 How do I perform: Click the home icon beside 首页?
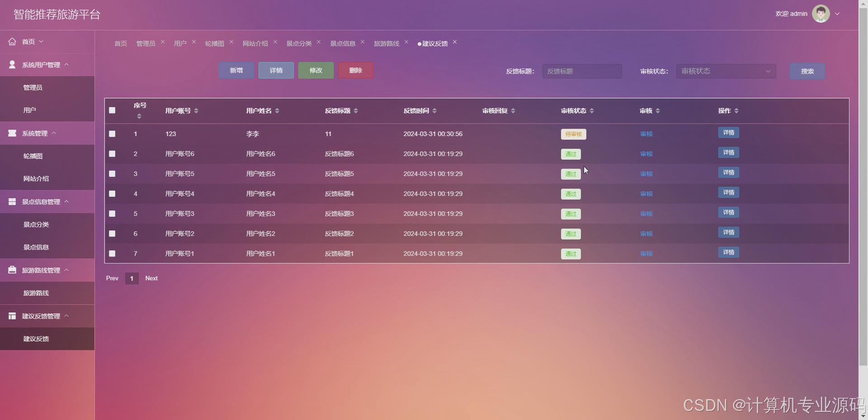tap(12, 41)
